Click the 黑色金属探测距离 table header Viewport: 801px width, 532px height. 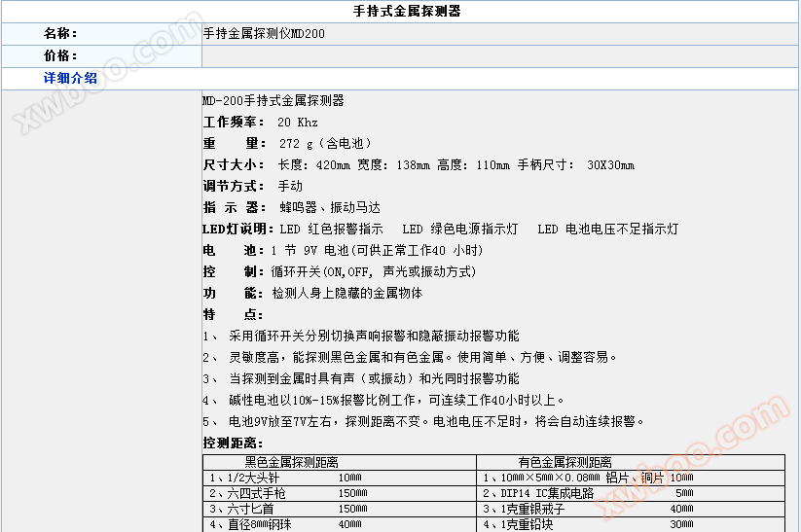(x=291, y=463)
